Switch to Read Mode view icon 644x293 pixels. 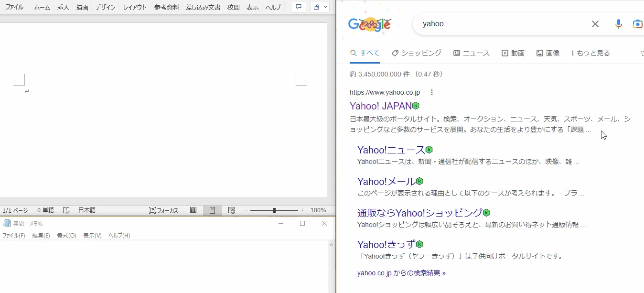[193, 210]
